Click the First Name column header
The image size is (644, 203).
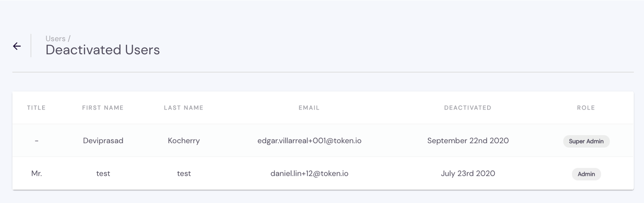103,108
